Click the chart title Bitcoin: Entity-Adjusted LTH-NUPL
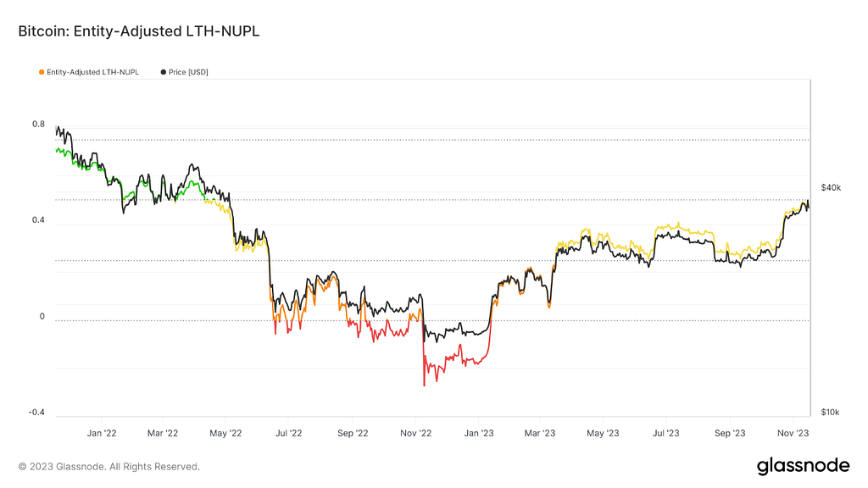Image resolution: width=868 pixels, height=488 pixels. click(139, 31)
